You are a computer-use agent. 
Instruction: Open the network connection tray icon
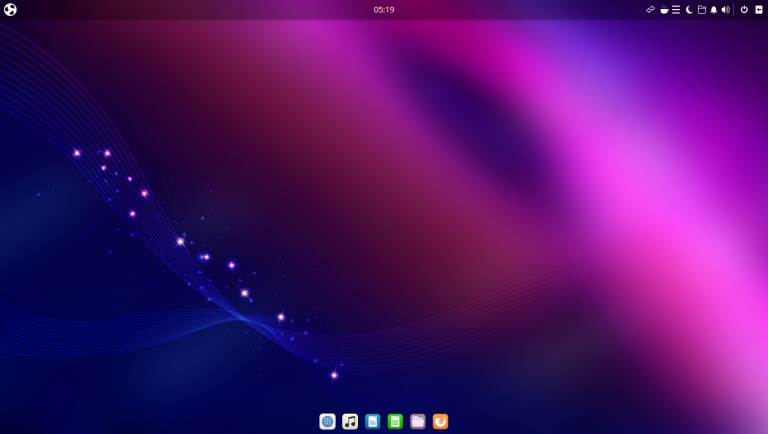[650, 9]
